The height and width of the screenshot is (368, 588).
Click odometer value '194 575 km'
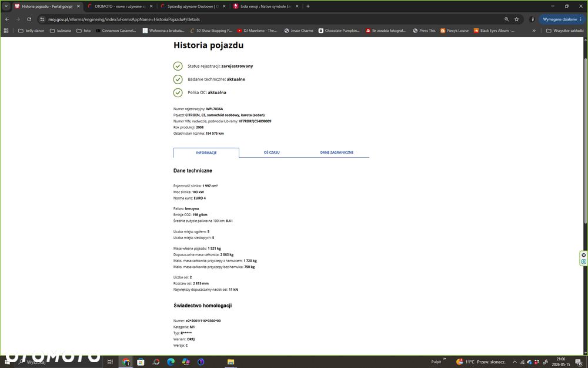coord(215,133)
